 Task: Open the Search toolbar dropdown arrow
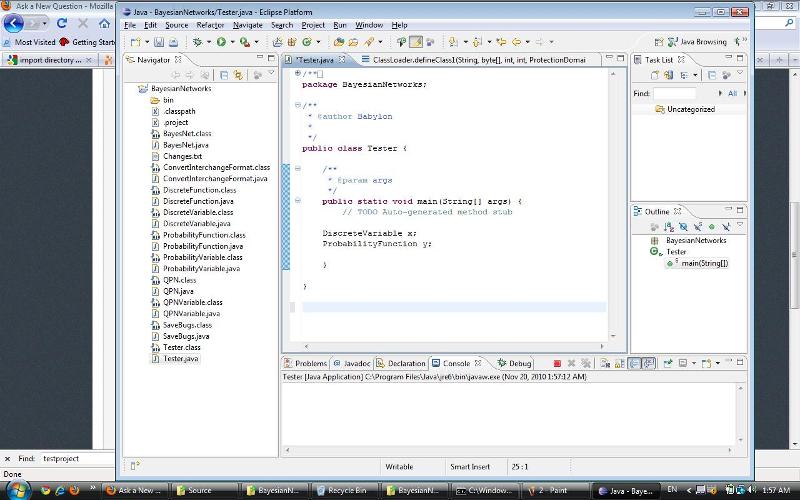[x=380, y=42]
